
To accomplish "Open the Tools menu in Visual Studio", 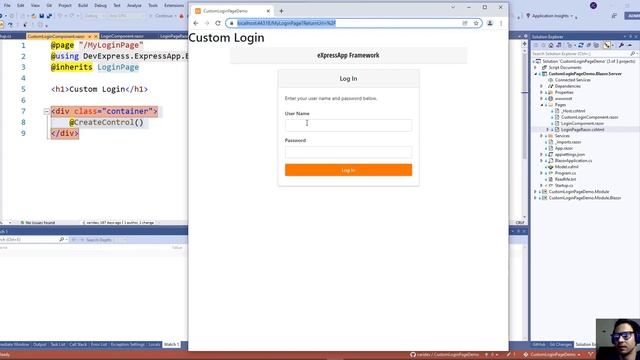I will point(153,6).
